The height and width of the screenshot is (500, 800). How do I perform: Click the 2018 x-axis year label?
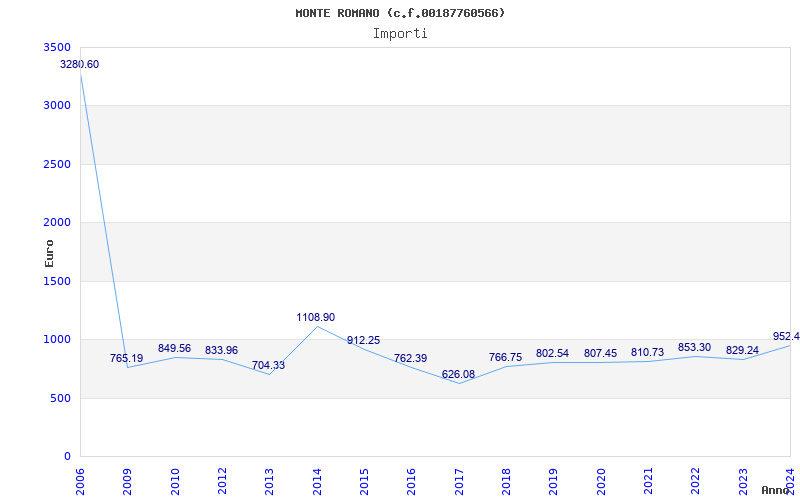506,482
